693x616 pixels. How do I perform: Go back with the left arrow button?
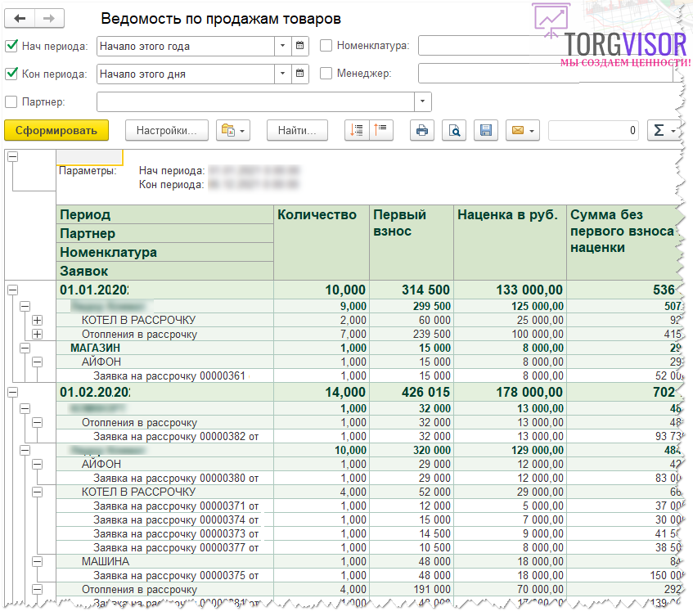pyautogui.click(x=20, y=19)
